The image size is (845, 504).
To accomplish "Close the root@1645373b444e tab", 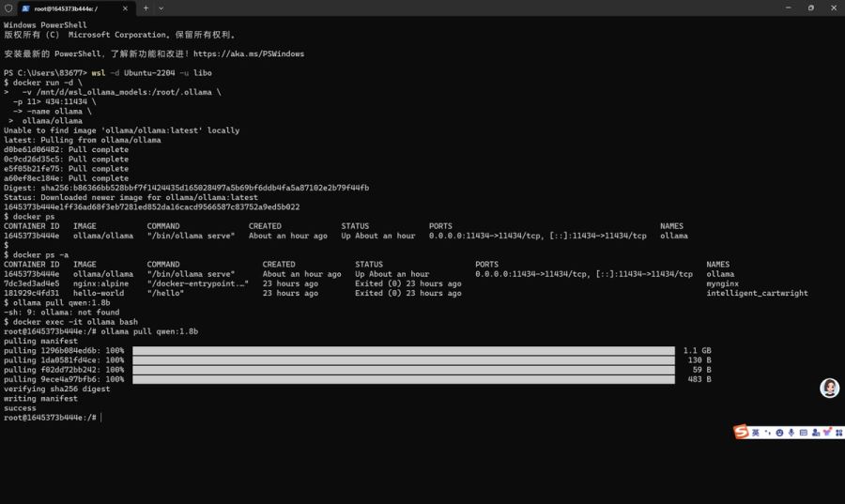I will tap(125, 8).
